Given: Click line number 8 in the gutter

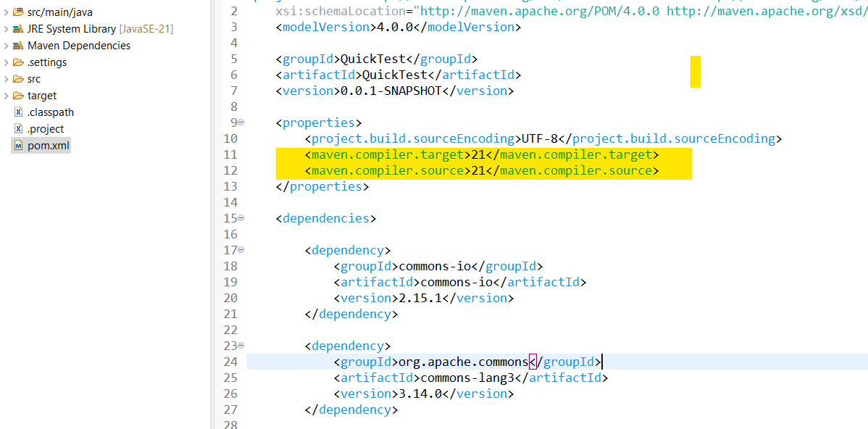Looking at the screenshot, I should pos(233,107).
